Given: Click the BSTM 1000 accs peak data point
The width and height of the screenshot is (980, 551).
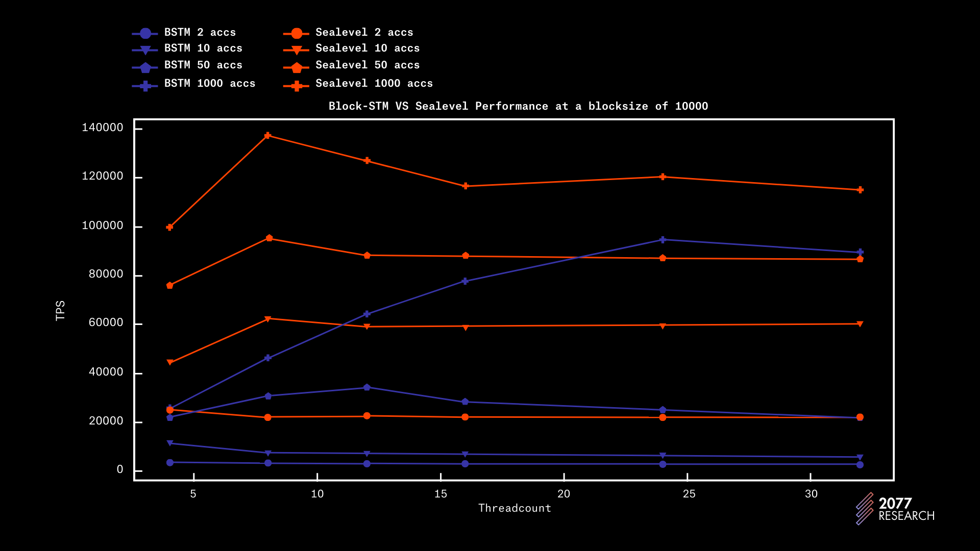Looking at the screenshot, I should tap(663, 240).
